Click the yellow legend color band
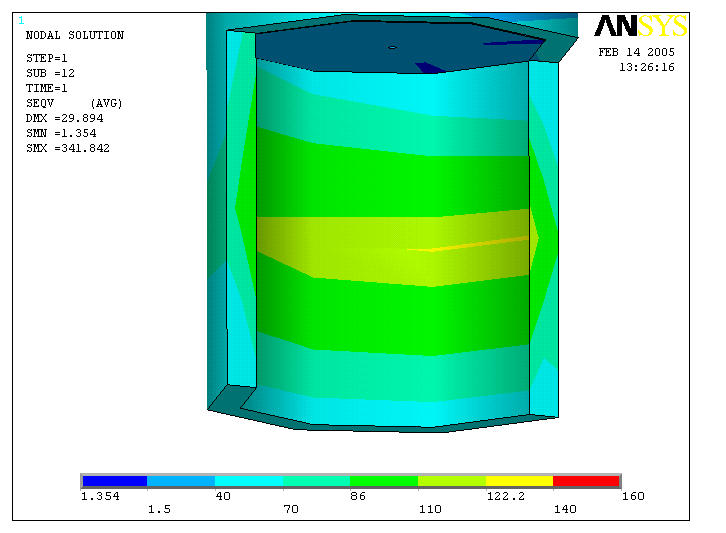The width and height of the screenshot is (726, 533). point(519,481)
